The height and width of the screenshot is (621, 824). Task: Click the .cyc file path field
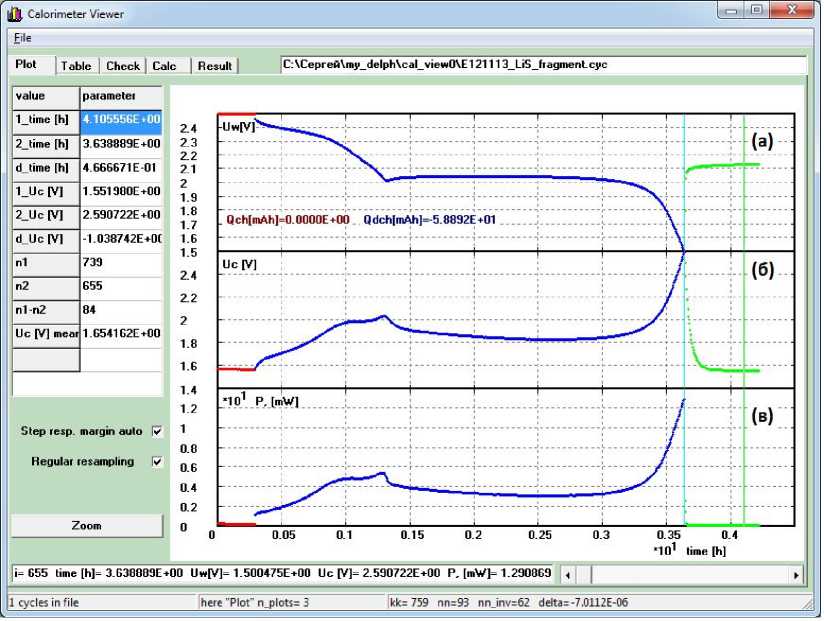click(x=543, y=64)
